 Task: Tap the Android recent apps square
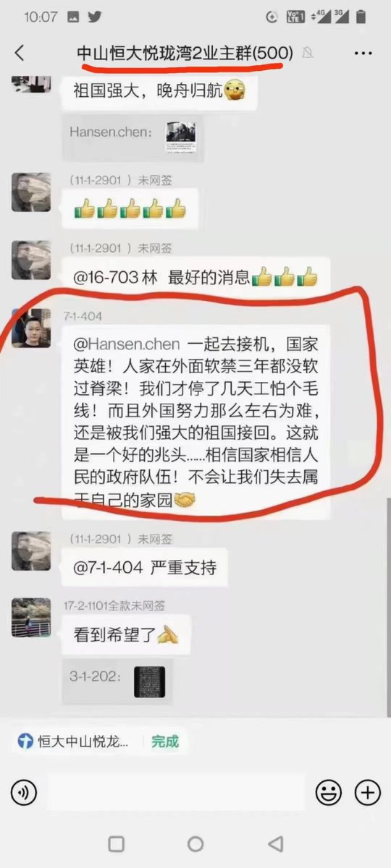(116, 844)
